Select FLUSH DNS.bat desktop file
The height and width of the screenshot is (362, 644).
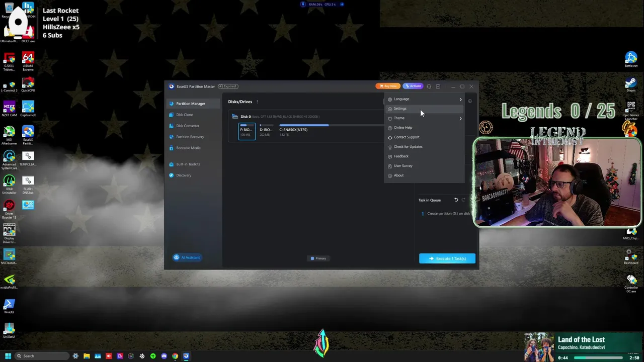[x=28, y=185]
